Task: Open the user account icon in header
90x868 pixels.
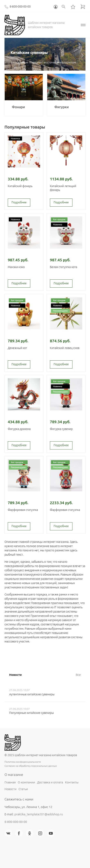Action: [x=55, y=6]
